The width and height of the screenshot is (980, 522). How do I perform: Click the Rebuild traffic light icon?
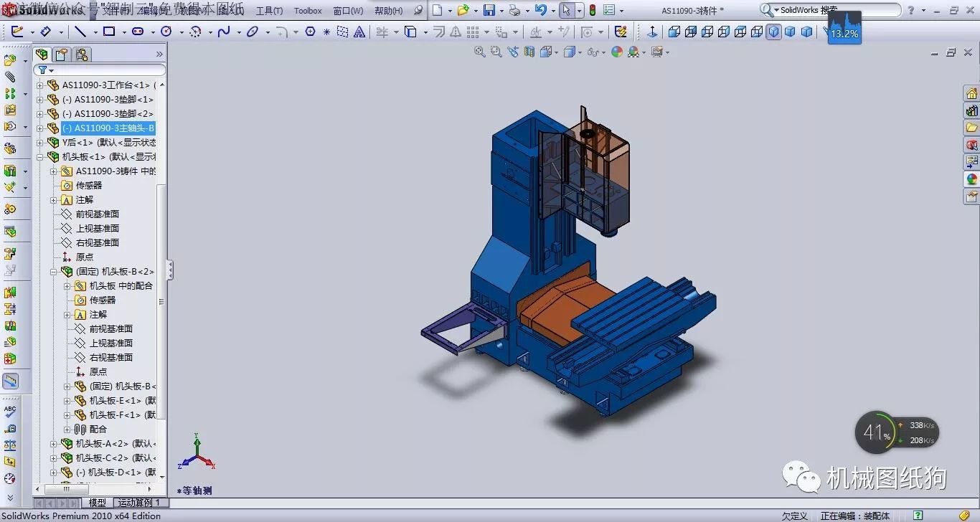click(x=593, y=10)
